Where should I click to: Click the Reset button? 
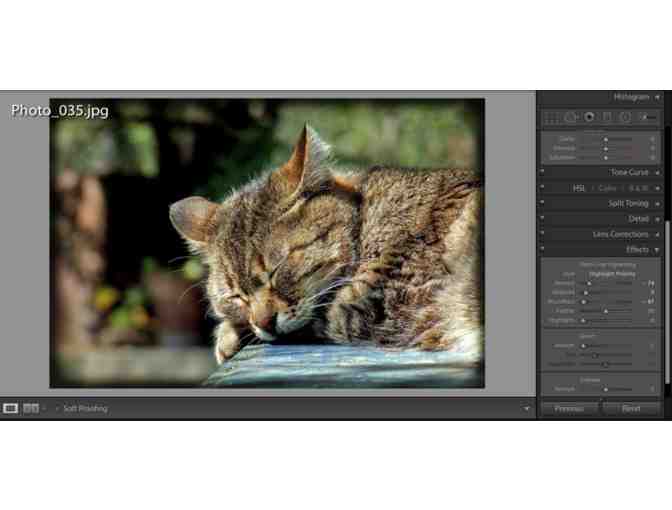(x=631, y=408)
